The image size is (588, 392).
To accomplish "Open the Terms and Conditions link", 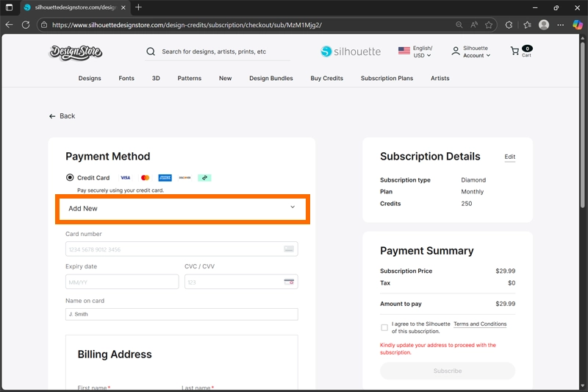I will point(480,324).
